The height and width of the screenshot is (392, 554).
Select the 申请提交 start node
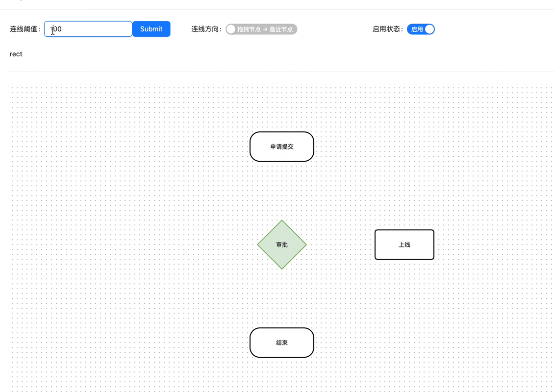281,146
